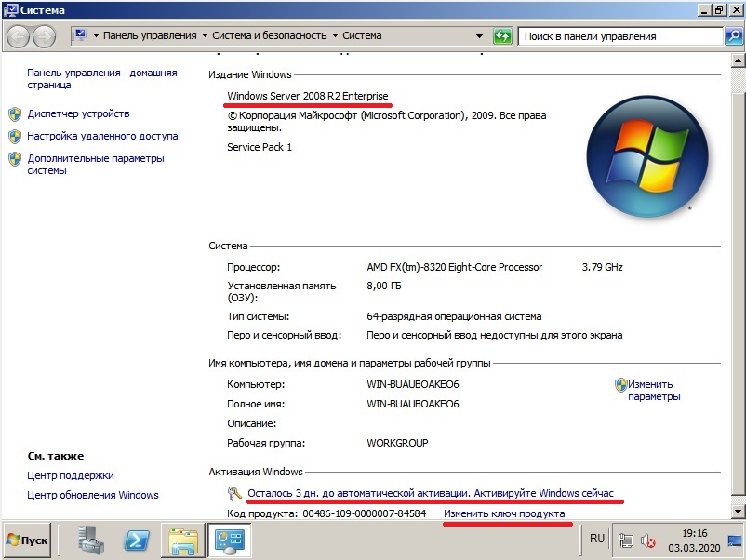This screenshot has height=560, width=746.
Task: Click the scrollbar down arrow
Action: click(738, 512)
